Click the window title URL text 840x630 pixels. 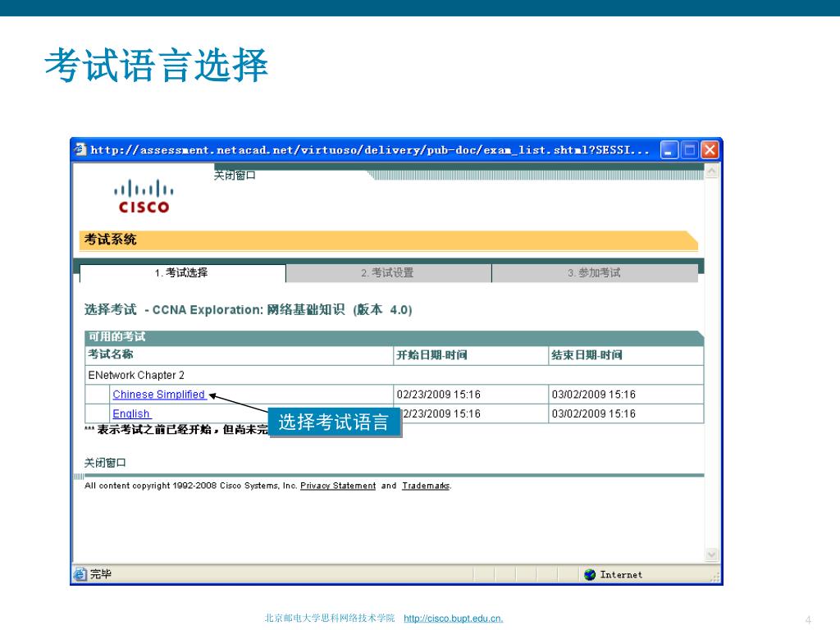[370, 150]
